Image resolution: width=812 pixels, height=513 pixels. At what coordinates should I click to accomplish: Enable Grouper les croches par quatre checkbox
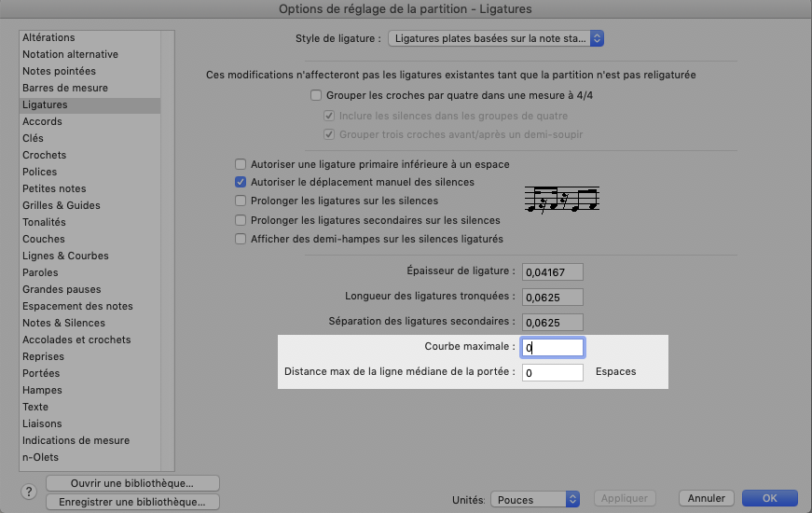pos(316,95)
